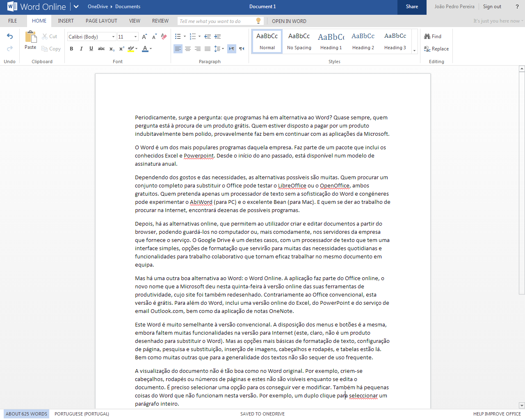Click the Sign out link
This screenshot has height=420, width=525.
pos(492,7)
